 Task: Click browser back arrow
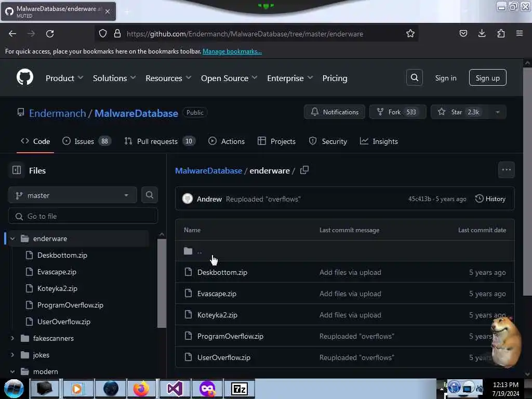pyautogui.click(x=12, y=34)
